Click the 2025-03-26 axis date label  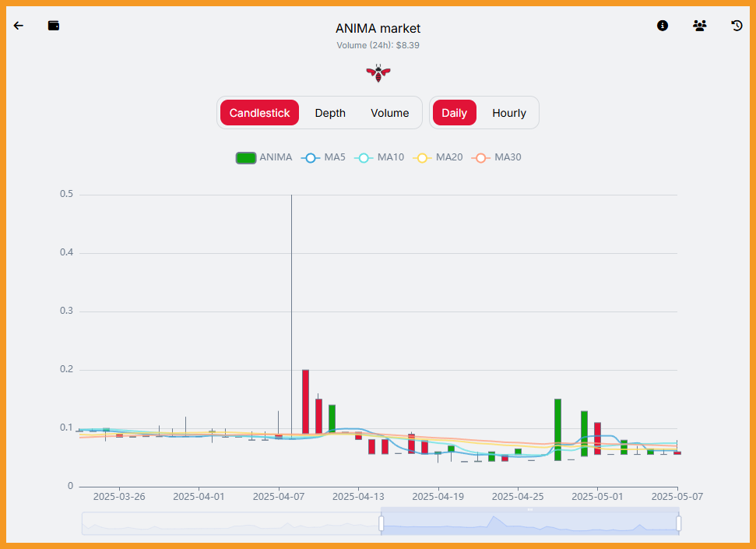[x=119, y=496]
